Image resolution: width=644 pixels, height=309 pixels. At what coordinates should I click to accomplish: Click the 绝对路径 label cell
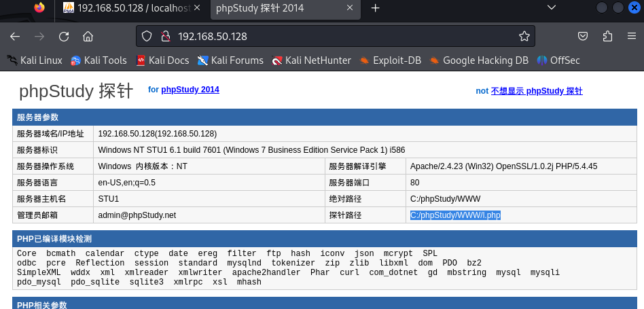pyautogui.click(x=365, y=199)
